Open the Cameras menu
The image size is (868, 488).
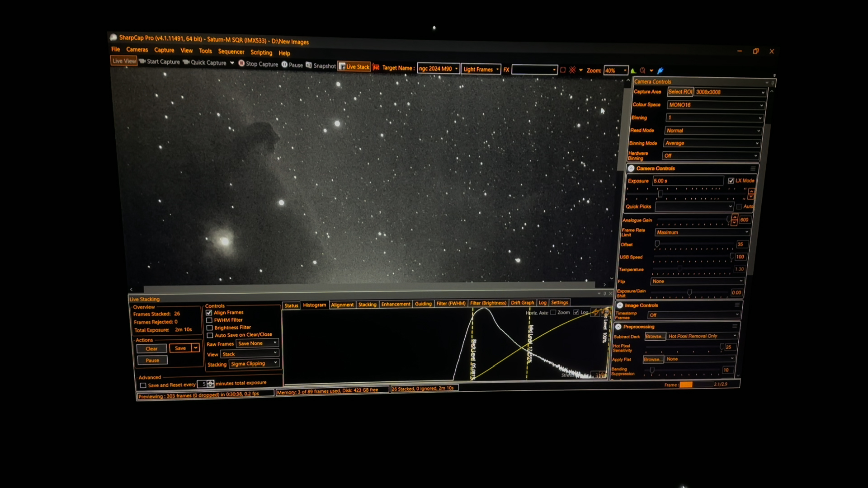coord(137,50)
